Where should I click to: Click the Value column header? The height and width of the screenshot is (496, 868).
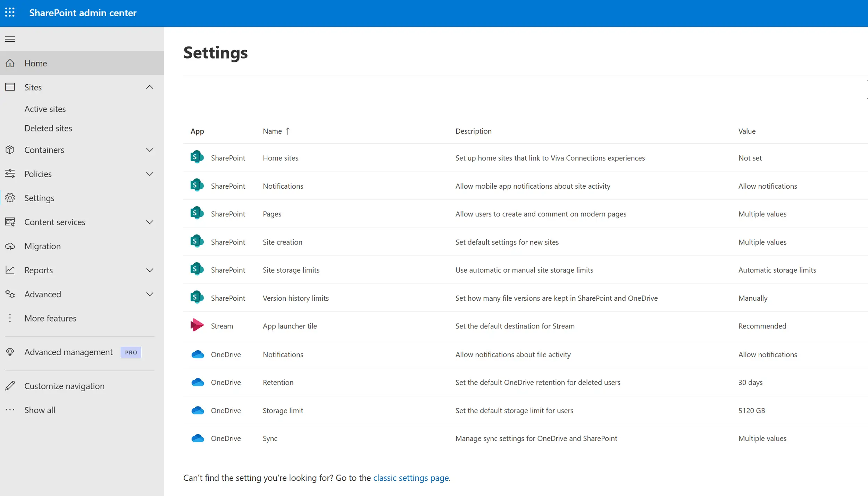747,131
